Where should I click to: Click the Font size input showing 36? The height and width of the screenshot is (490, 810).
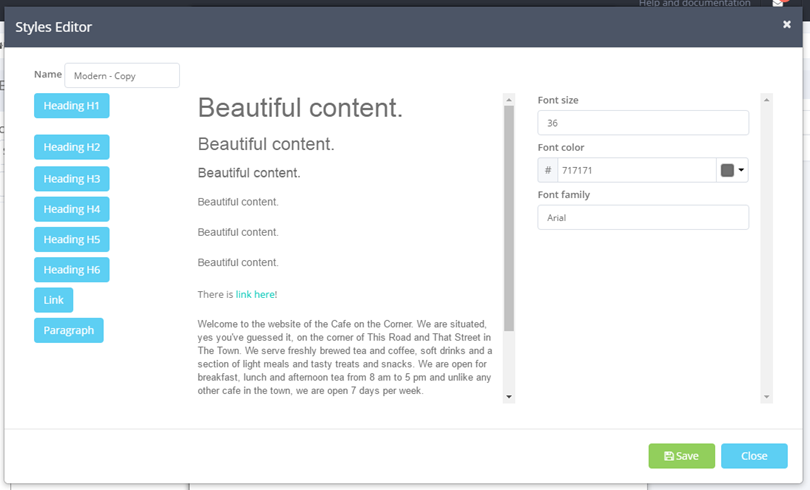click(643, 123)
